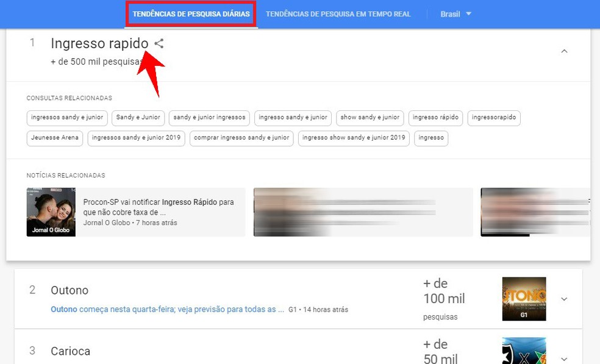Viewport: 600px width, 364px height.
Task: Expand the Outono trend row
Action: (x=564, y=299)
